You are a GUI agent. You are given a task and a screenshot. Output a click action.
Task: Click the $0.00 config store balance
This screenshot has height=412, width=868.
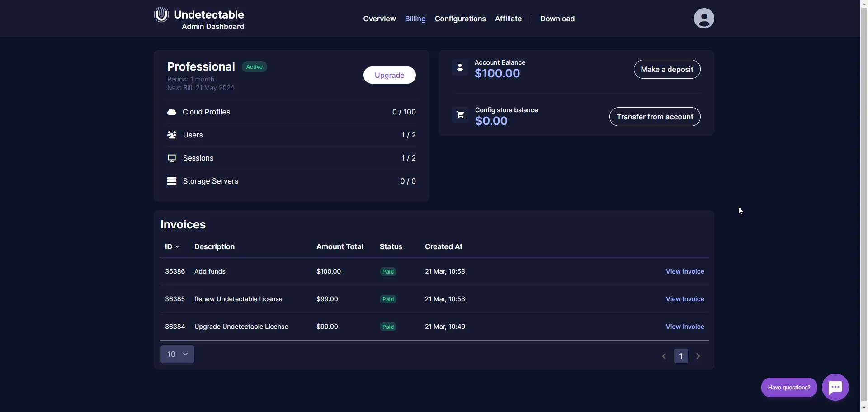pos(491,121)
